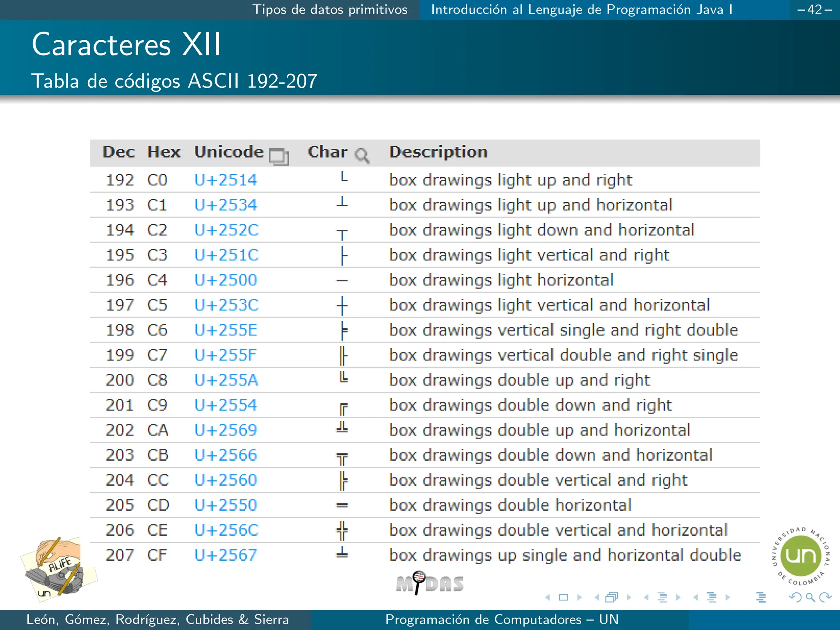Click the Universidad Nacional de Colombia logo

(x=801, y=557)
